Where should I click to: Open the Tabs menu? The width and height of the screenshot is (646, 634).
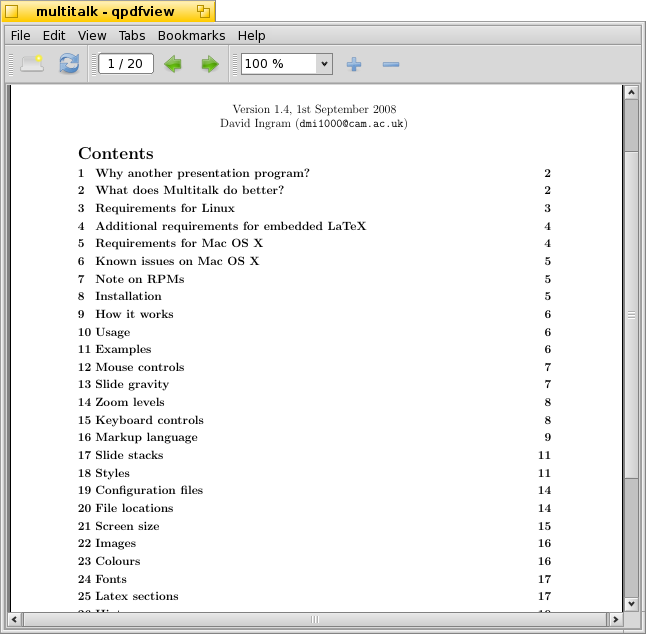132,36
